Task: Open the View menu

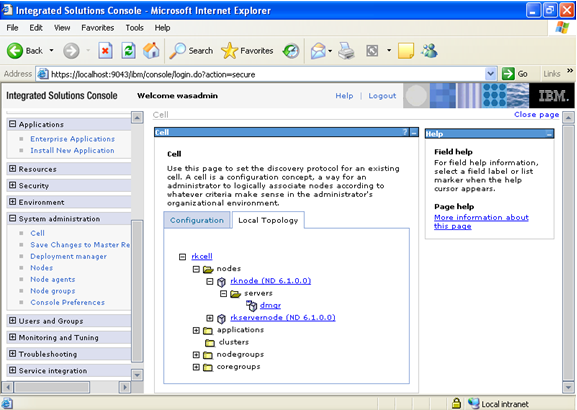Action: coord(62,28)
